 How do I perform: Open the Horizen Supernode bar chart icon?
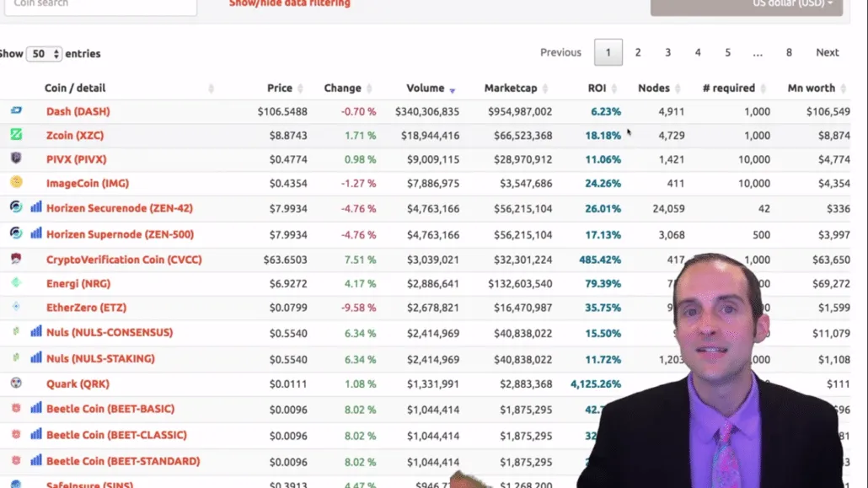[x=36, y=233]
